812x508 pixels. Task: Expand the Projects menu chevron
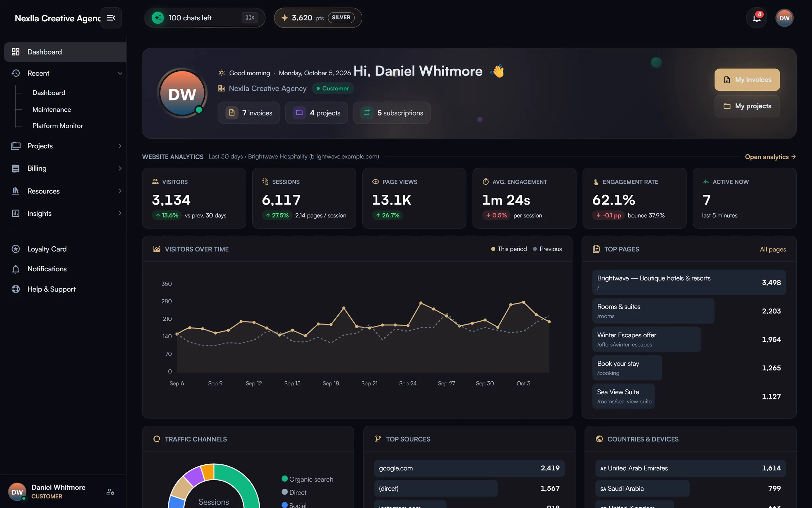[x=120, y=146]
